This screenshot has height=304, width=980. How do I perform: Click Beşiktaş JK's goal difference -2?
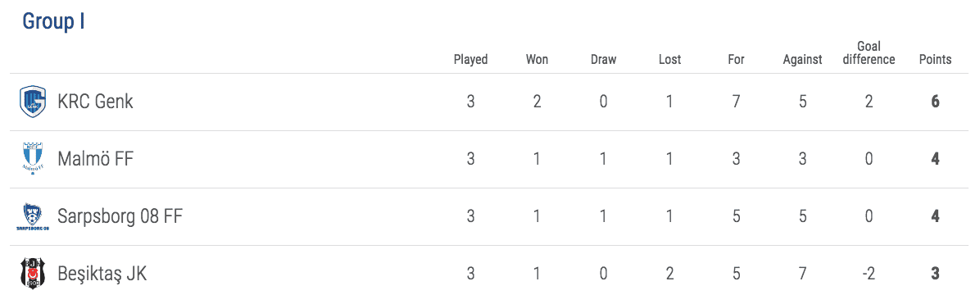tap(869, 274)
